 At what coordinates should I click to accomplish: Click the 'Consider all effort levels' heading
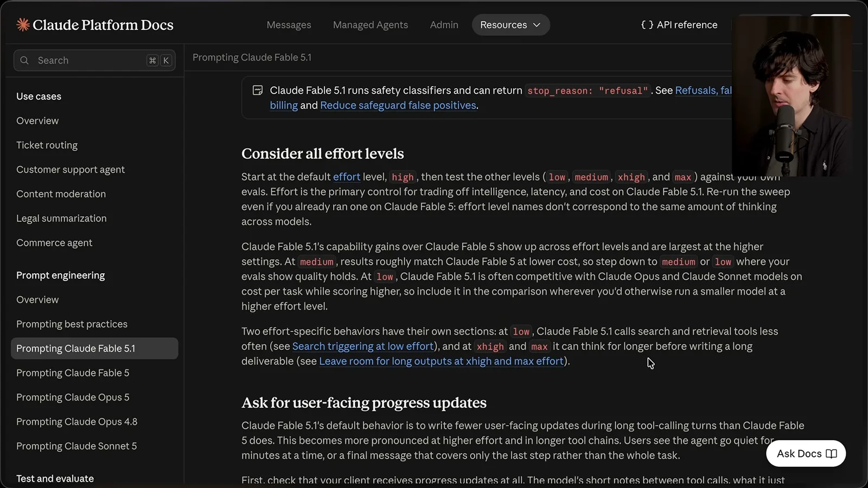[322, 154]
